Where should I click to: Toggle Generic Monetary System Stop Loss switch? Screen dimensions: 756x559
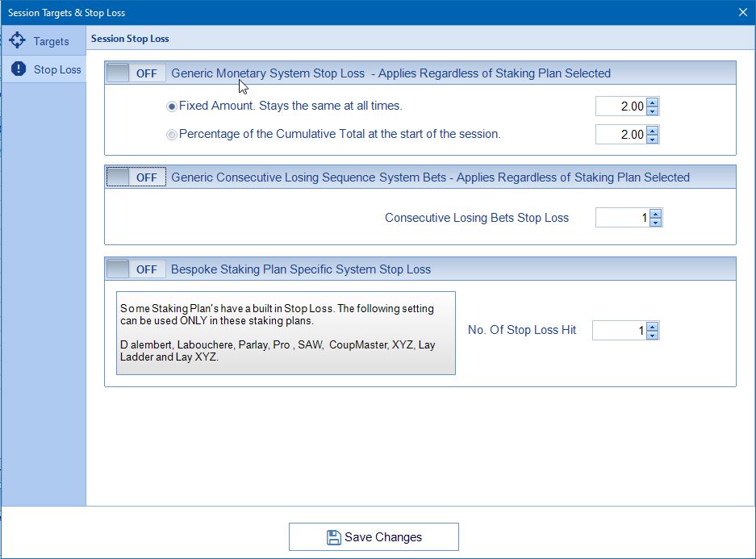tap(136, 73)
